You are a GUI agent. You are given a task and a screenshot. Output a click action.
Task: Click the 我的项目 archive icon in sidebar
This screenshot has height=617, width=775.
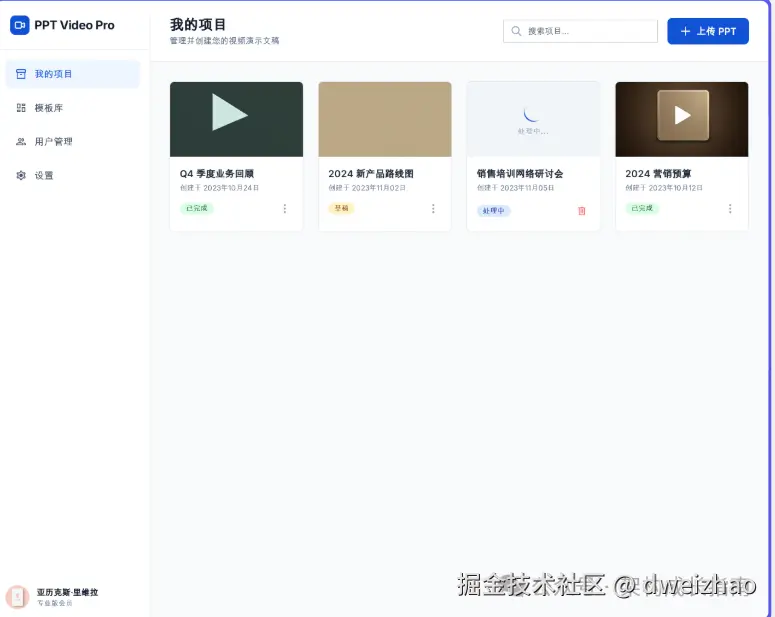tap(21, 74)
